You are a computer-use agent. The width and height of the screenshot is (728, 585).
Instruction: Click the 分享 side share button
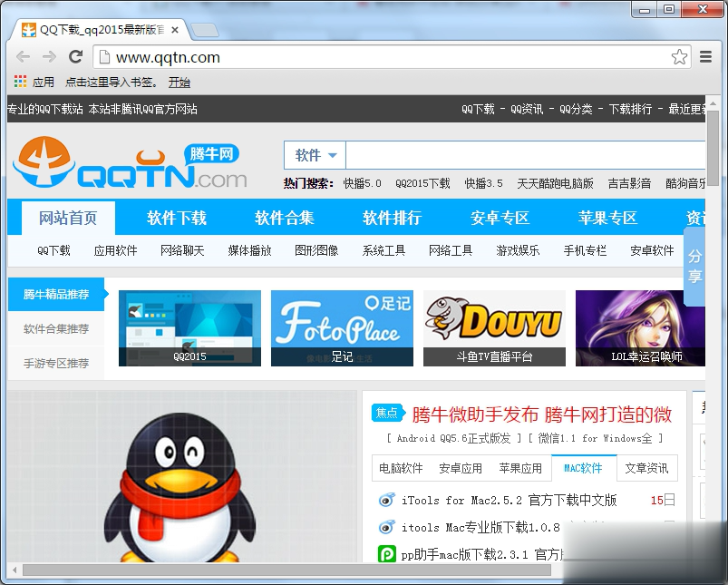pyautogui.click(x=694, y=267)
